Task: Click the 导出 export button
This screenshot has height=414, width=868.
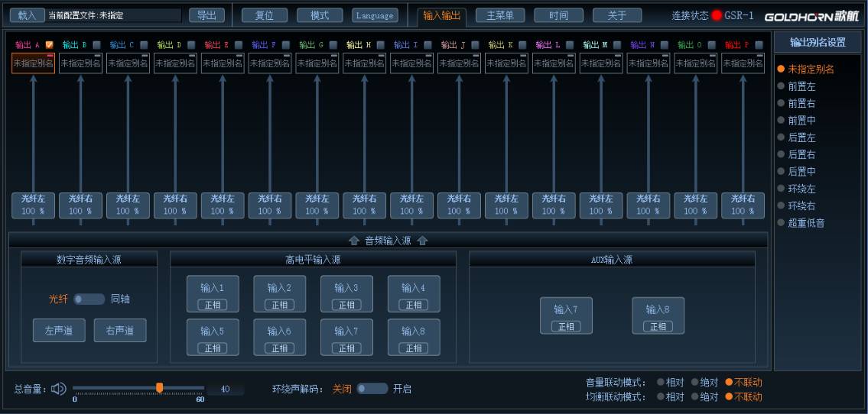Action: 206,15
